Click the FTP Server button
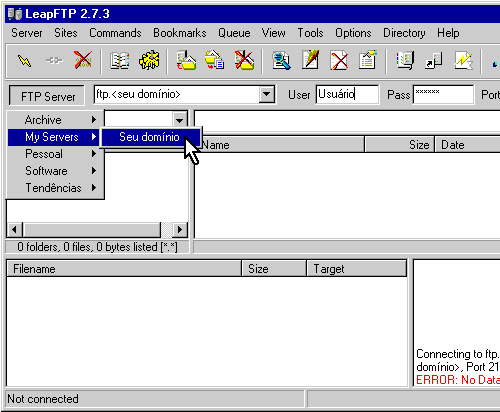 (47, 96)
